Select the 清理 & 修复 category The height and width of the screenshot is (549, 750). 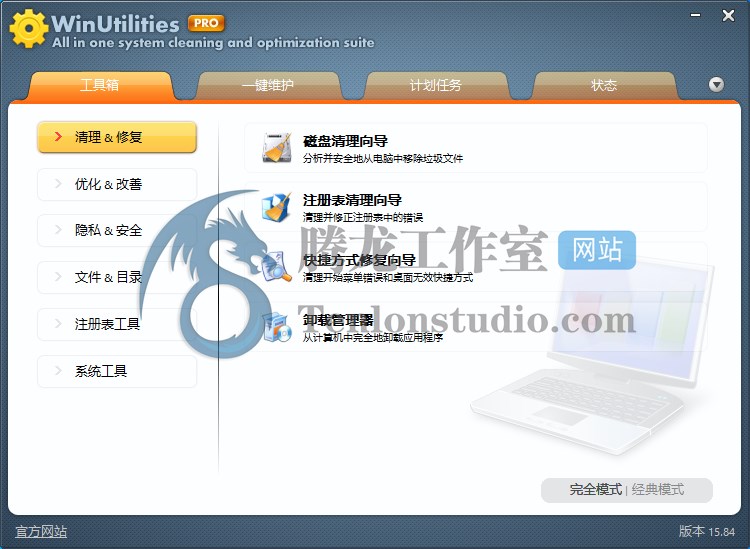click(x=117, y=137)
